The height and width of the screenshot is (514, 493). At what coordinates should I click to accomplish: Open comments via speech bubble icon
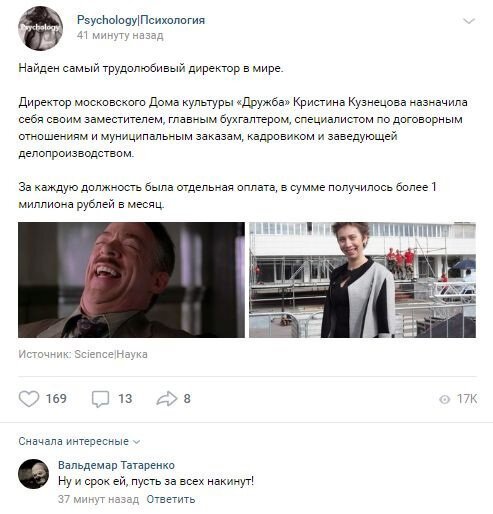click(100, 399)
